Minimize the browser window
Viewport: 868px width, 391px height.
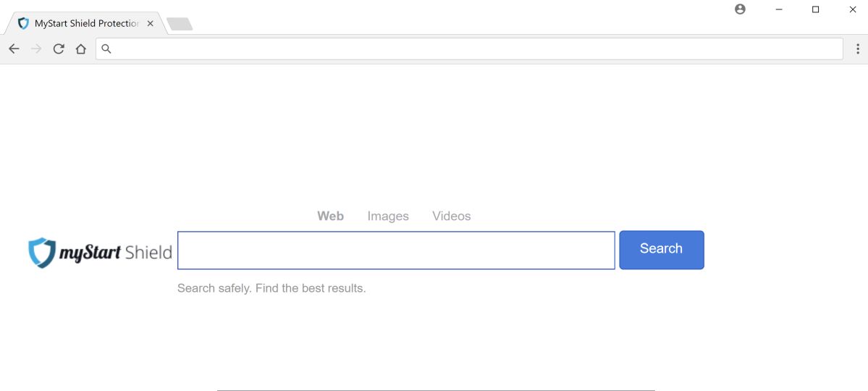(779, 9)
